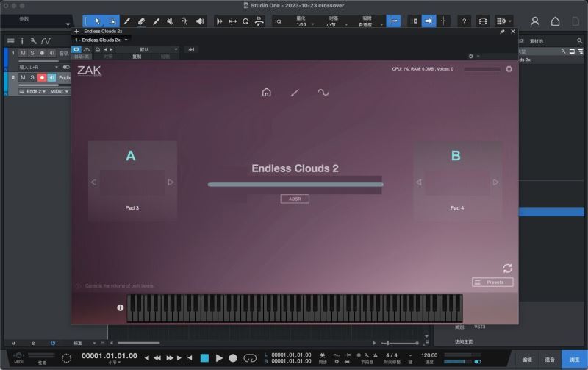Image resolution: width=588 pixels, height=370 pixels.
Task: Mute track 1
Action: tap(23, 53)
